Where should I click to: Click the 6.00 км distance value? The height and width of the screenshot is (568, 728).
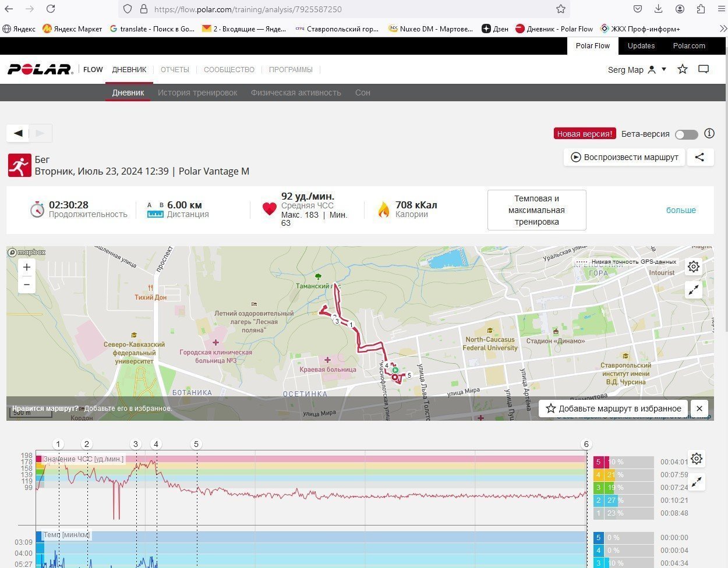[185, 205]
